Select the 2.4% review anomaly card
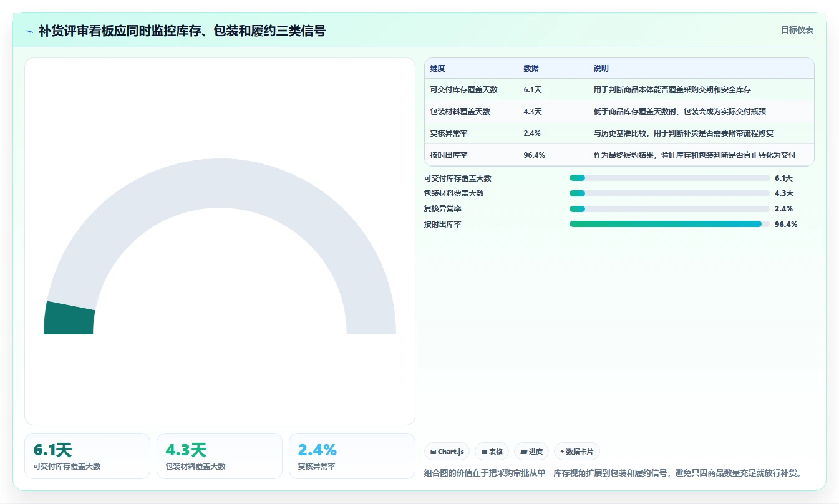The image size is (839, 504). 352,456
